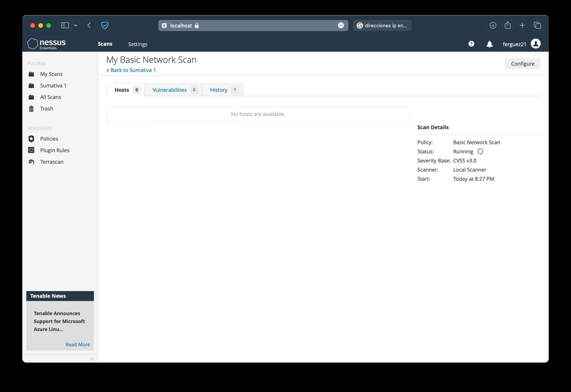Click the 'No hosts are available.' message
This screenshot has width=571, height=392.
(x=258, y=114)
